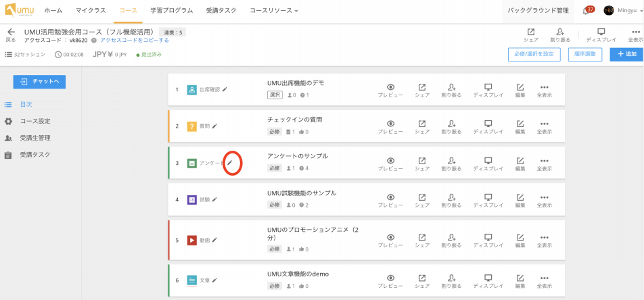The height and width of the screenshot is (300, 644).
Task: Click the pencil next to 動画
Action: click(214, 240)
